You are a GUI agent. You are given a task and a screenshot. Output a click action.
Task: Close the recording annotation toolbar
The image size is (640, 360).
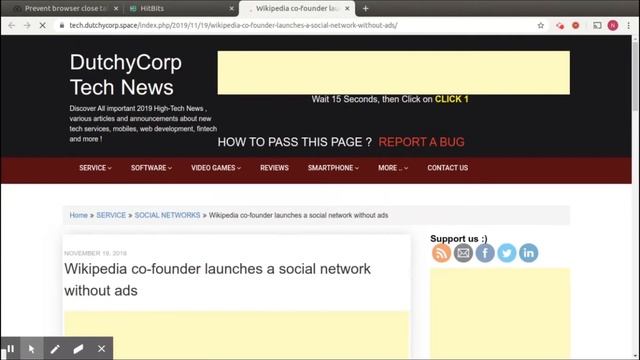(x=101, y=349)
